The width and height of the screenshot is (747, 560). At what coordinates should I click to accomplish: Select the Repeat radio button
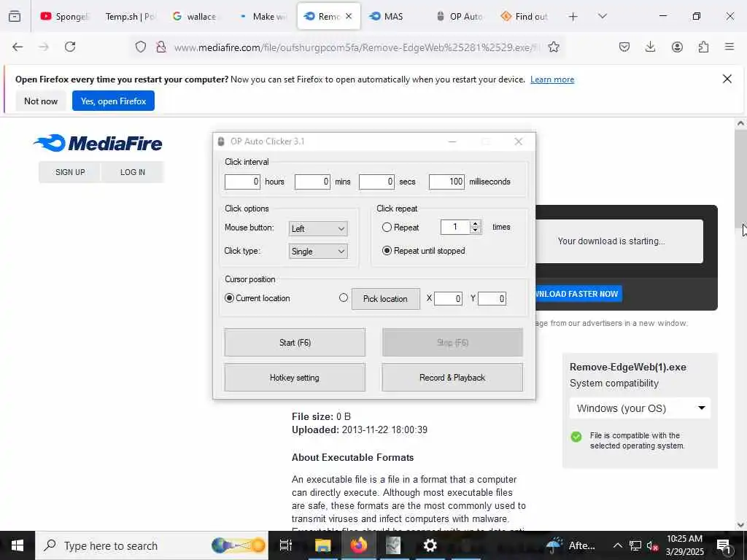pos(387,227)
